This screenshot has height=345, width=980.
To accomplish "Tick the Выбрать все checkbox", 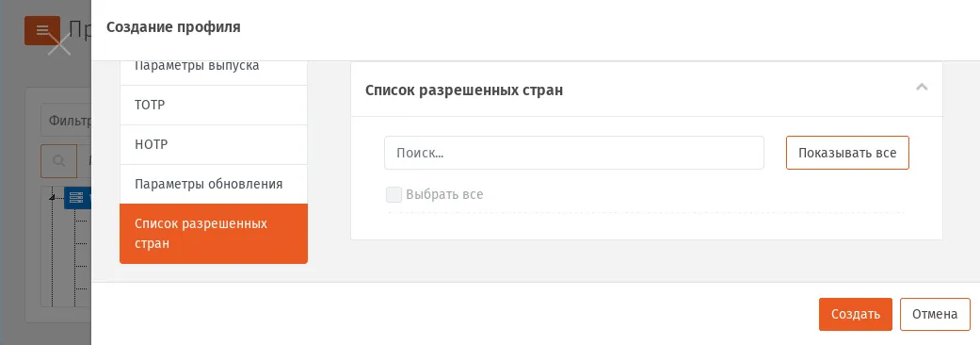I will pyautogui.click(x=394, y=195).
